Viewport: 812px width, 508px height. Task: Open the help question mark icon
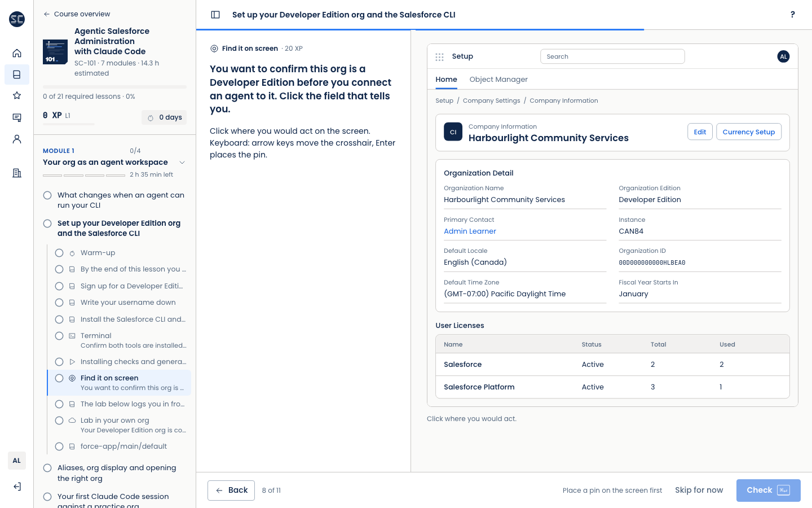click(793, 15)
